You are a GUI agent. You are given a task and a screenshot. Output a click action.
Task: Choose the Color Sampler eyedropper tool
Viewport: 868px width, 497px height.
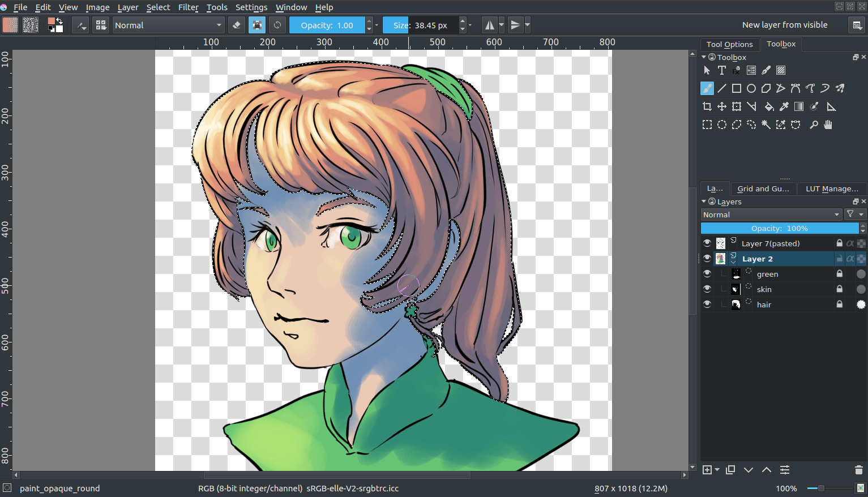(x=784, y=106)
